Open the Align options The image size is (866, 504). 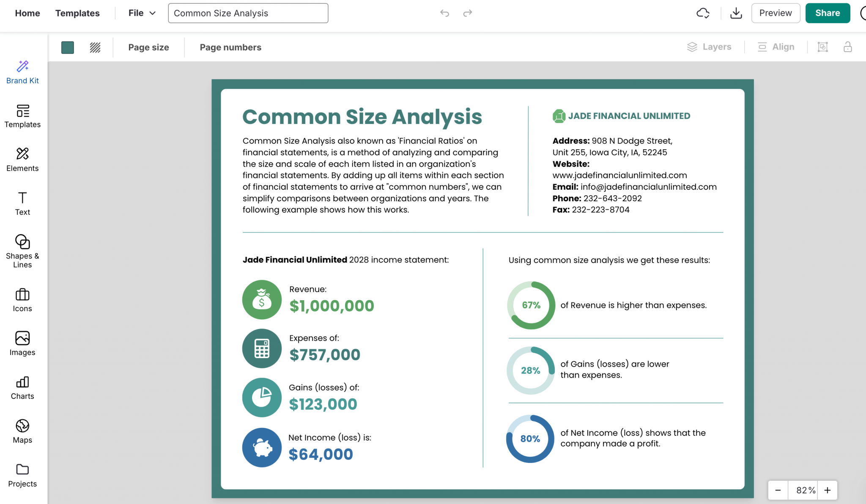(x=776, y=47)
